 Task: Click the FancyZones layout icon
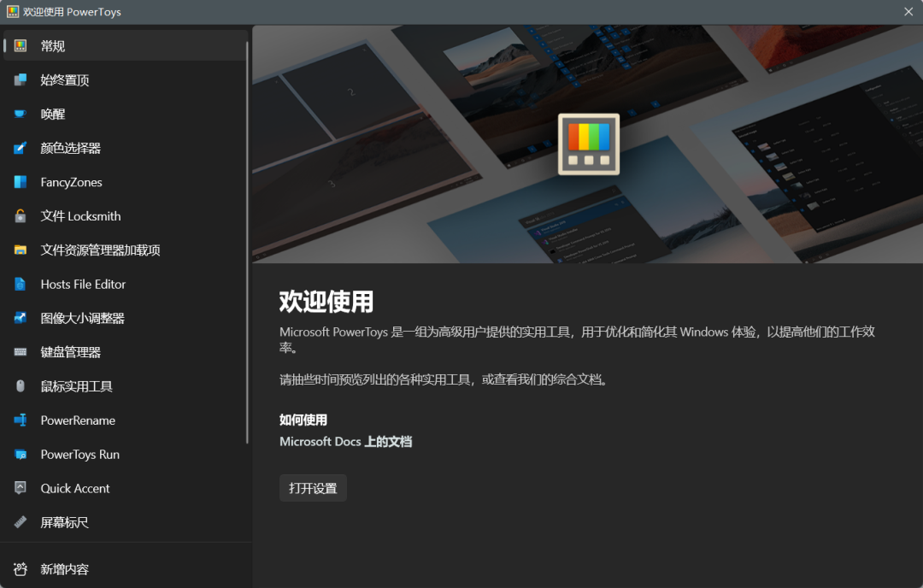[x=20, y=182]
